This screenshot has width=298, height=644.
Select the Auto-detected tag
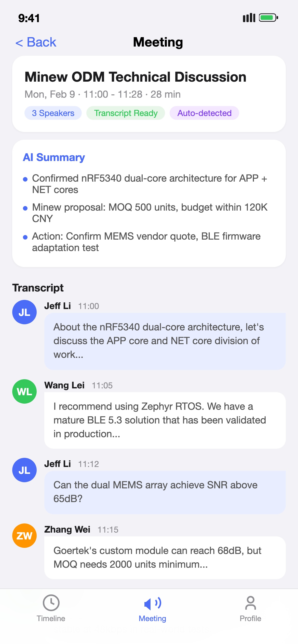pyautogui.click(x=204, y=113)
